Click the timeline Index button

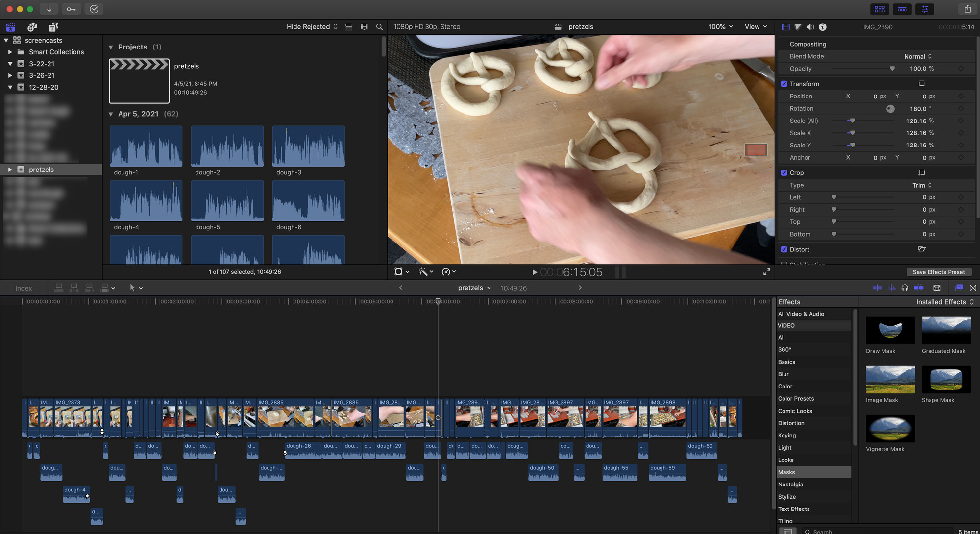(x=24, y=288)
